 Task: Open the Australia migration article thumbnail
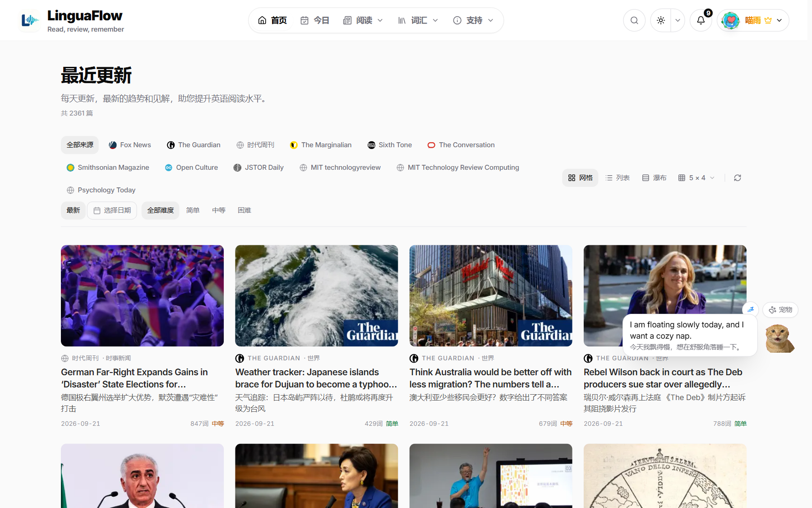[x=491, y=296]
